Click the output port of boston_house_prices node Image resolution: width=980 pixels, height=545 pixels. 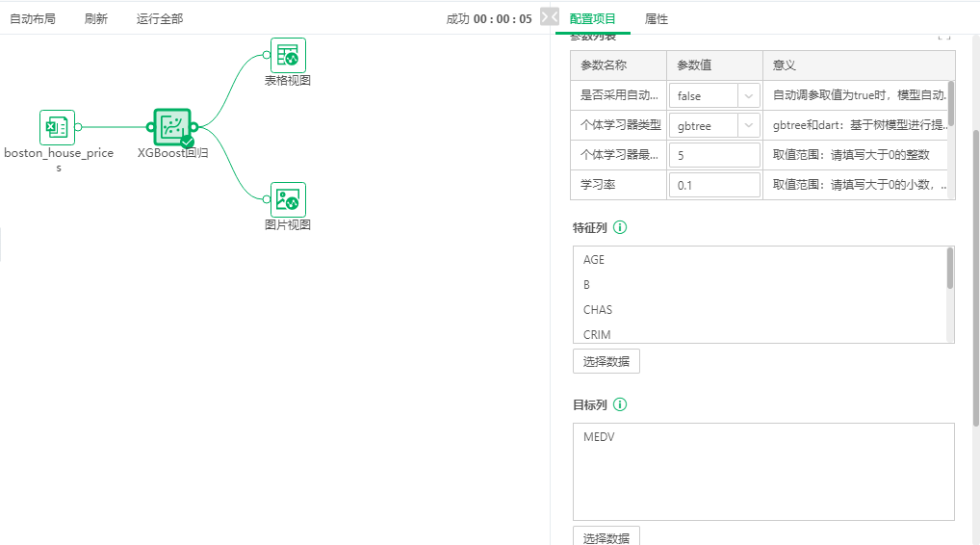point(78,127)
